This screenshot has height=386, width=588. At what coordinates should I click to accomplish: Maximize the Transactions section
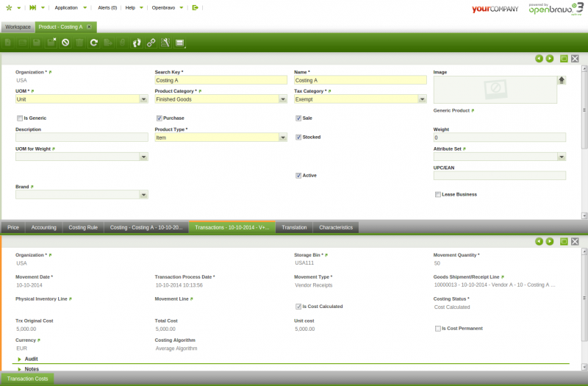564,241
